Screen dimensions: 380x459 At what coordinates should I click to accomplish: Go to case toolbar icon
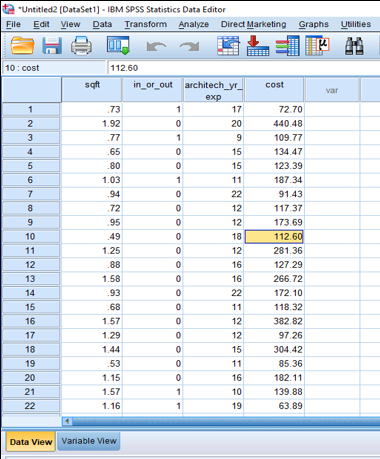coord(228,46)
